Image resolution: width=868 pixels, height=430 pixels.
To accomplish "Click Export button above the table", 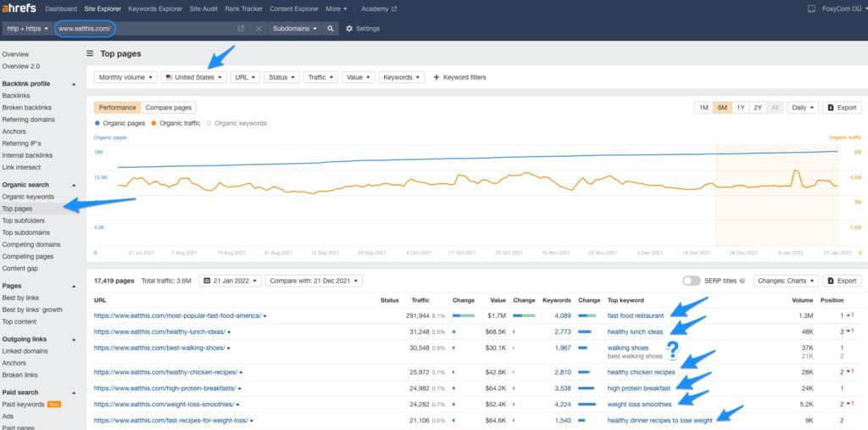I will [x=842, y=281].
